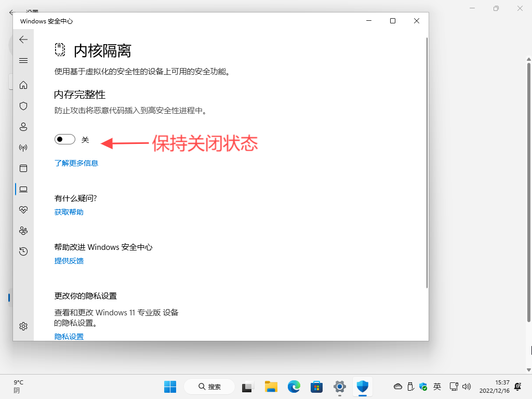Maximize the Windows 安全中心 window

393,21
